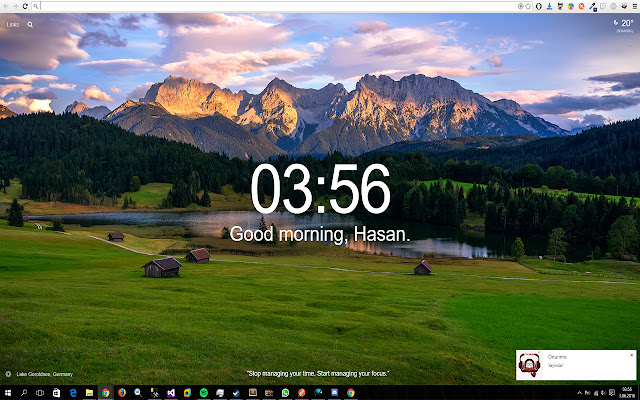This screenshot has width=640, height=400.
Task: Click the 03:56 clock display
Action: 319,189
